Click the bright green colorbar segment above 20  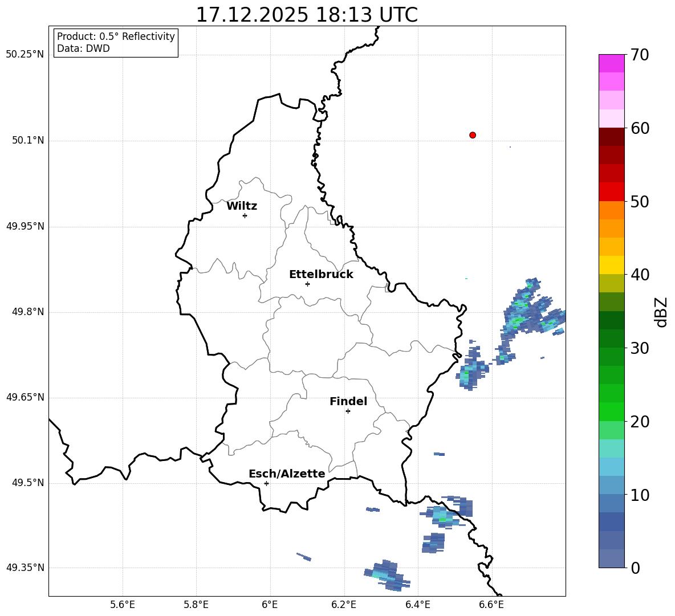tap(612, 411)
